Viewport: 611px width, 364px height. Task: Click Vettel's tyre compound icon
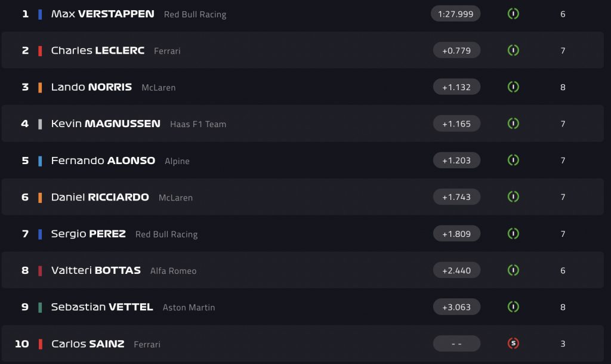(513, 307)
